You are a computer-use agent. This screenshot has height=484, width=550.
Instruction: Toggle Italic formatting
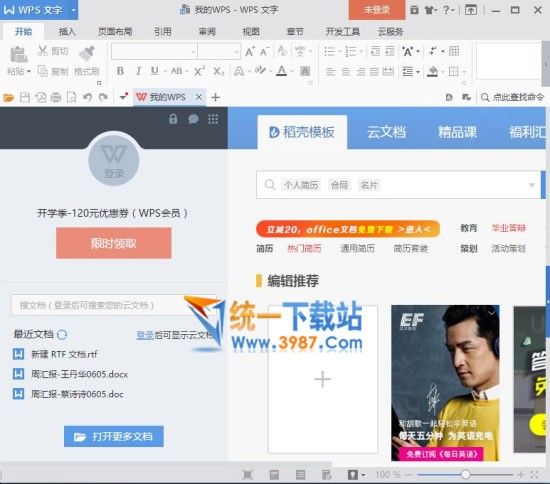139,71
